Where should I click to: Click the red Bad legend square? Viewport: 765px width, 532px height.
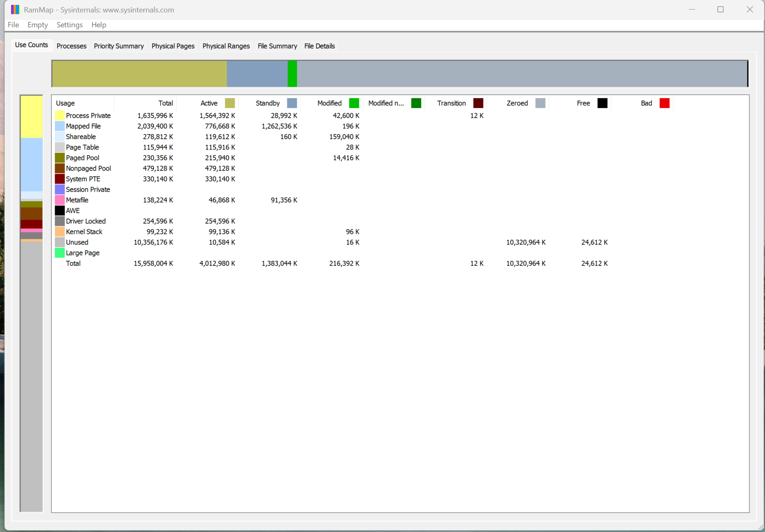pyautogui.click(x=665, y=103)
